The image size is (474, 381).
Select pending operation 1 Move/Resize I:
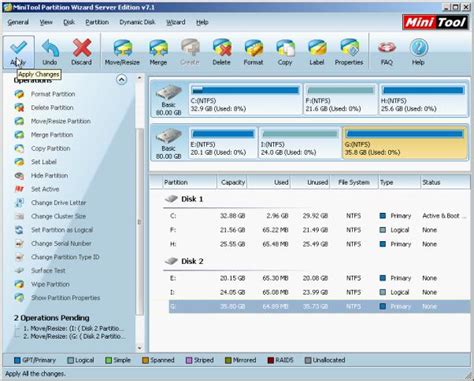(73, 328)
